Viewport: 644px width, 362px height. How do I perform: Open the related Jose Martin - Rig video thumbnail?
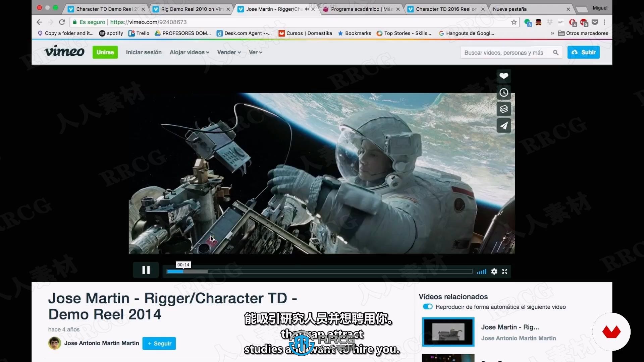[448, 332]
